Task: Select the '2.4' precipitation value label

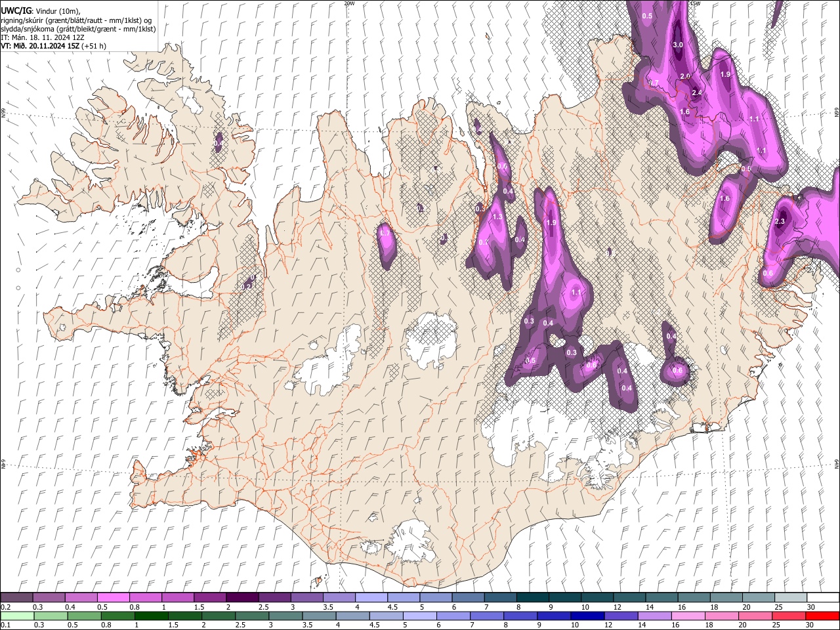Action: click(x=697, y=93)
